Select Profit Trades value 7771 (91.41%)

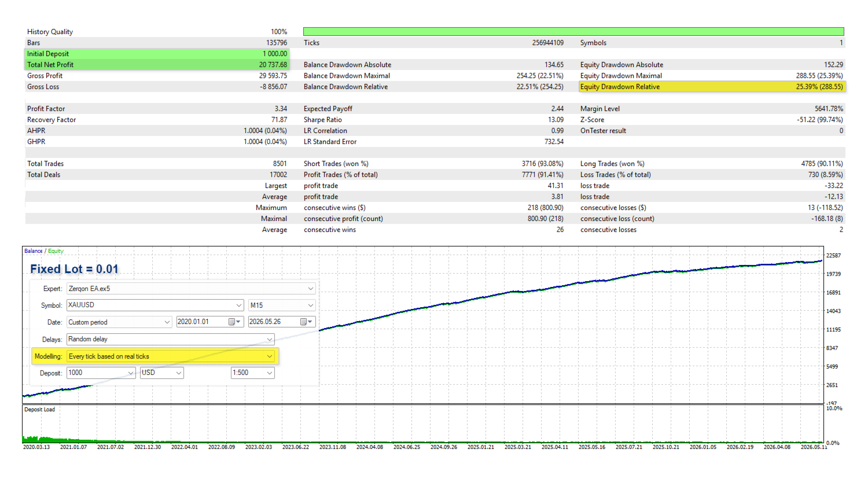(543, 175)
